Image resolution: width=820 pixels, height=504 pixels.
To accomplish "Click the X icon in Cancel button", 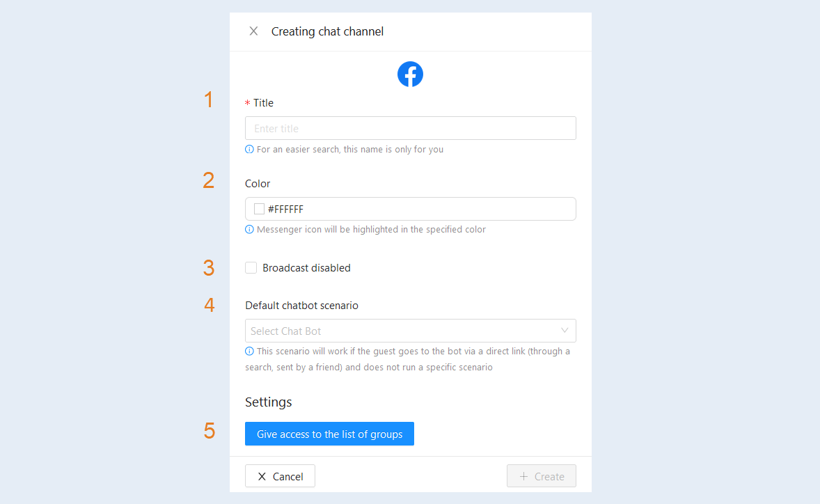I will point(262,476).
